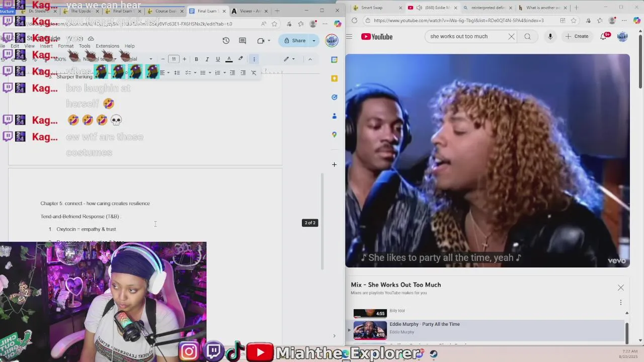The height and width of the screenshot is (362, 644).
Task: Click the YouTube search magnifier button
Action: (527, 36)
